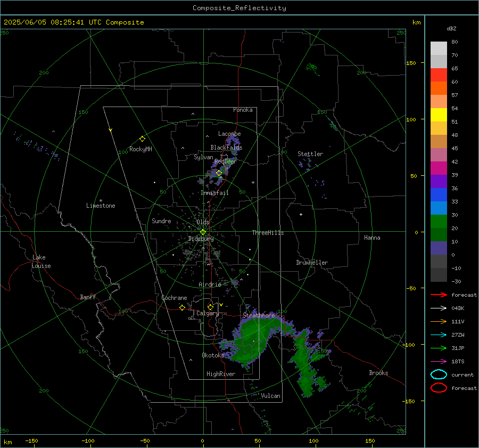The height and width of the screenshot is (448, 479).
Task: Click the RockyMH label
Action: (x=141, y=149)
